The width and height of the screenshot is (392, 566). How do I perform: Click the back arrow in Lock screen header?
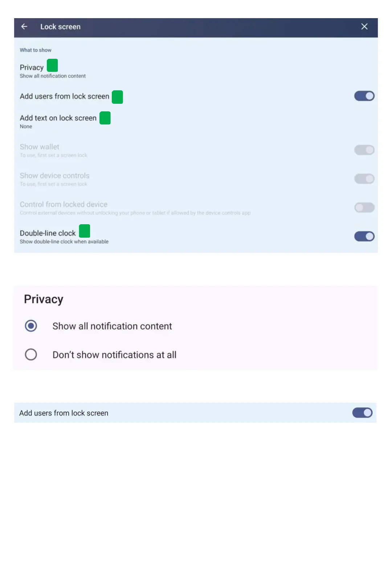coord(24,26)
